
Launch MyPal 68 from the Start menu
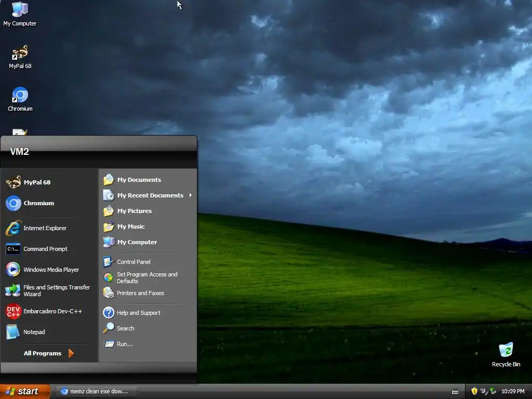(49, 182)
